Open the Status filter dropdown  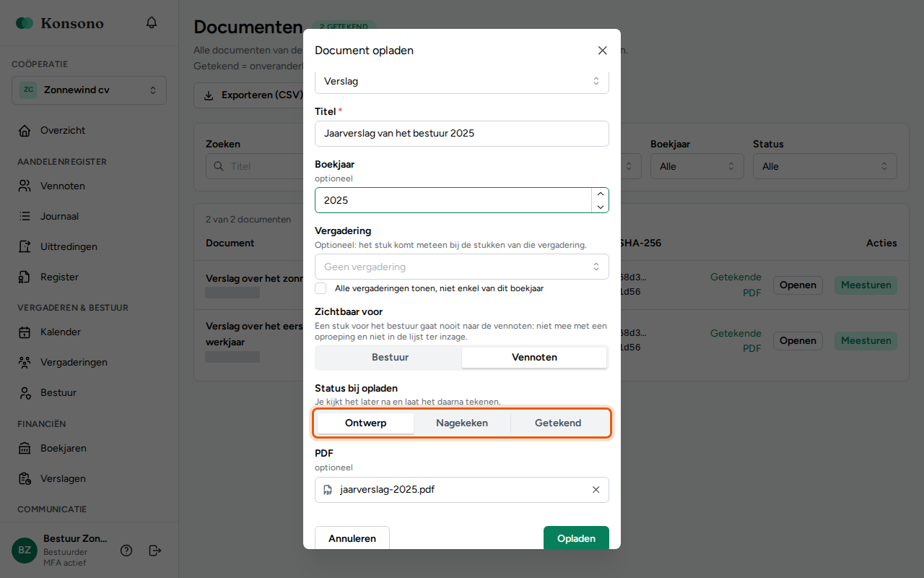[825, 166]
